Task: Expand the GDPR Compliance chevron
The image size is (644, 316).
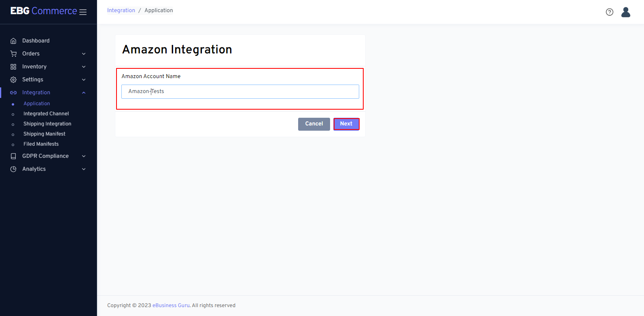Action: click(84, 156)
